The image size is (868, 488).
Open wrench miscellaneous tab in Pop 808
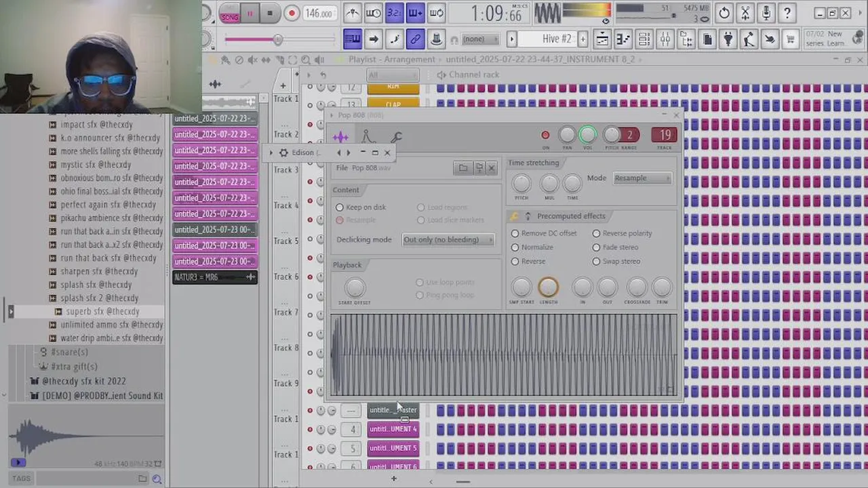pos(396,138)
